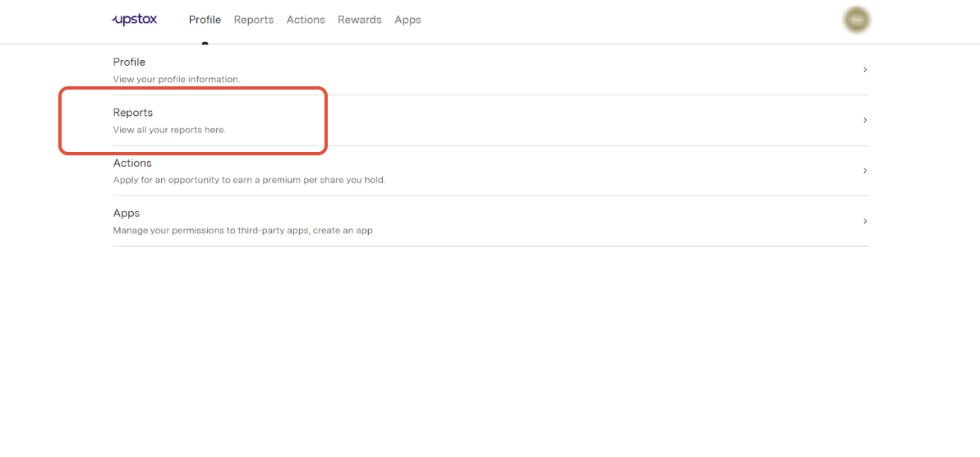The height and width of the screenshot is (457, 980).
Task: Click the arrow beside the Apps row
Action: (x=864, y=221)
